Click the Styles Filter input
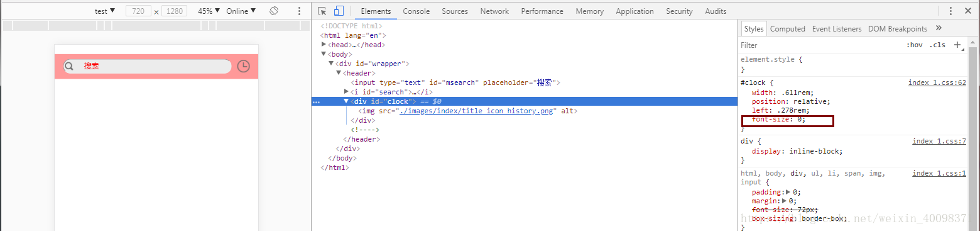 (x=820, y=45)
